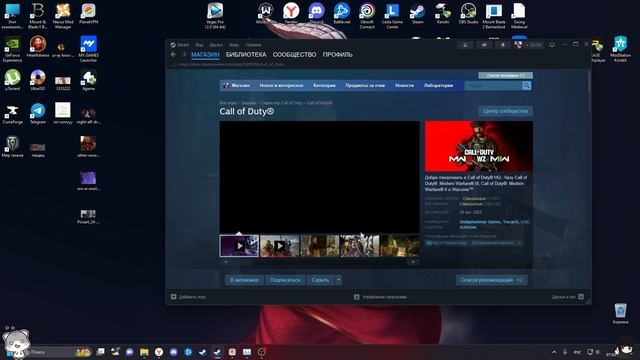Open the Steam desktop shortcut
This screenshot has height=360, width=640.
tap(418, 13)
